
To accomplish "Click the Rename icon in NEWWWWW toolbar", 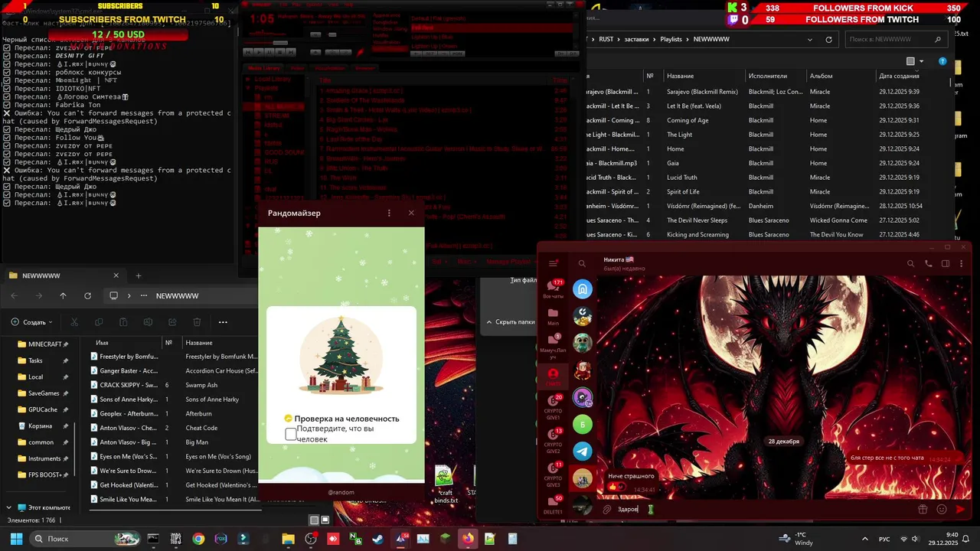I will 148,322.
